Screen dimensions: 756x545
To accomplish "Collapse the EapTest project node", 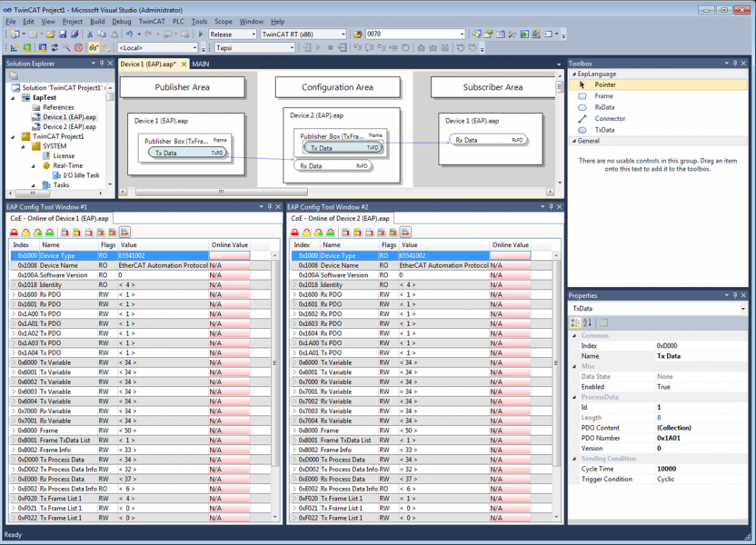I will [14, 98].
